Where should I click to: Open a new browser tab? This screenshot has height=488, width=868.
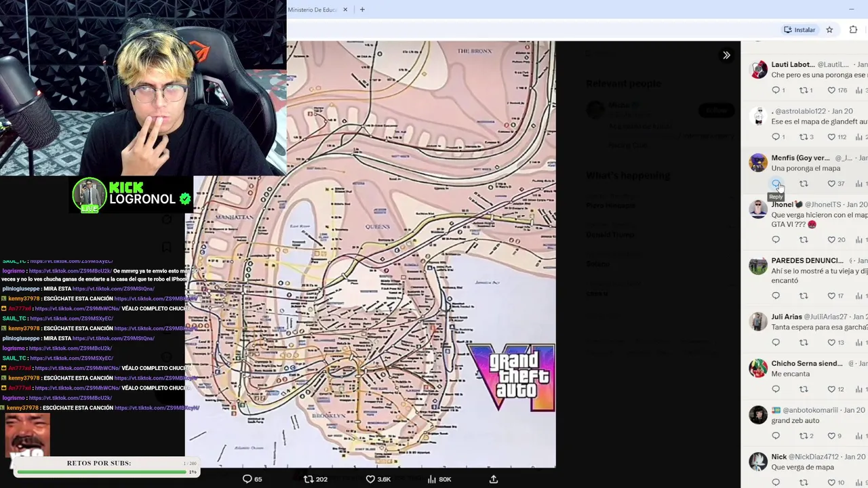pyautogui.click(x=362, y=9)
